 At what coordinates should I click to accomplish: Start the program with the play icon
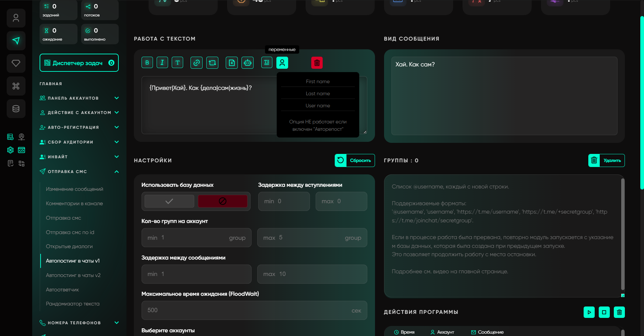[x=589, y=312]
